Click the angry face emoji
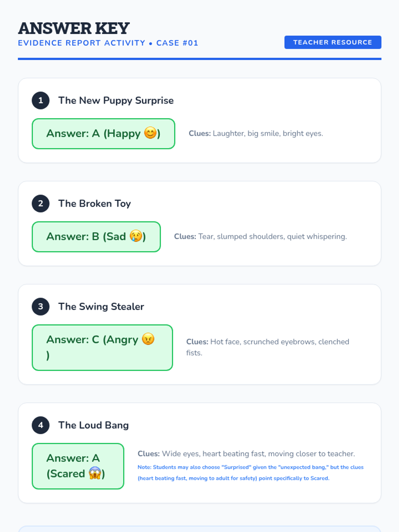 (x=148, y=339)
